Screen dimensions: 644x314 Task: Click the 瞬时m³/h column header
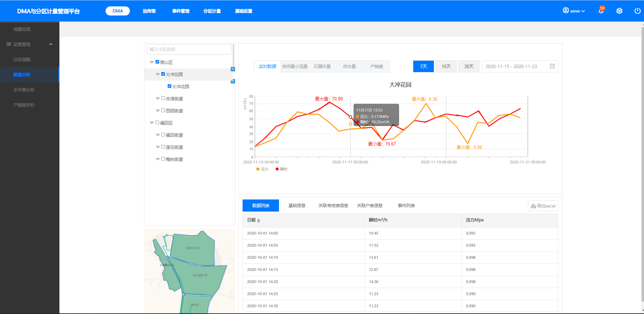click(413, 220)
